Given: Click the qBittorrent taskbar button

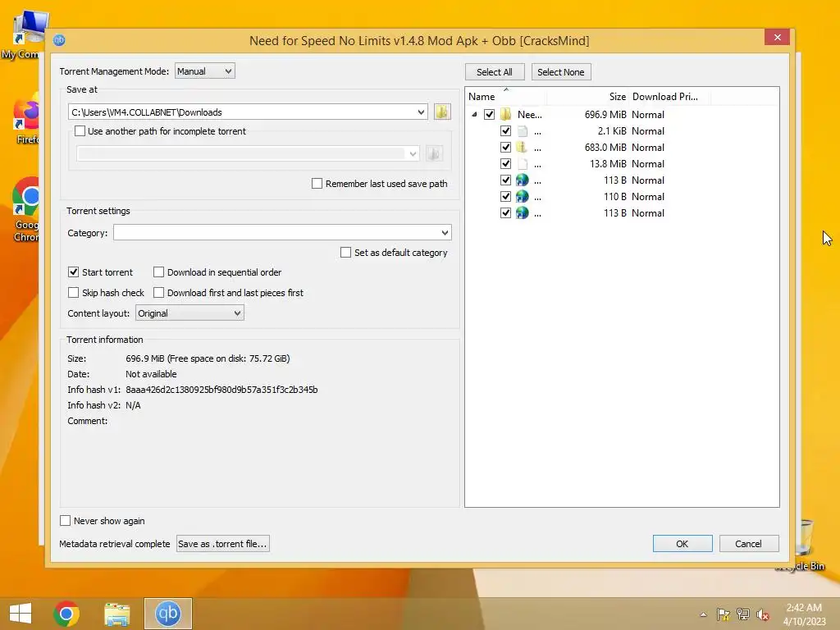Looking at the screenshot, I should click(167, 614).
